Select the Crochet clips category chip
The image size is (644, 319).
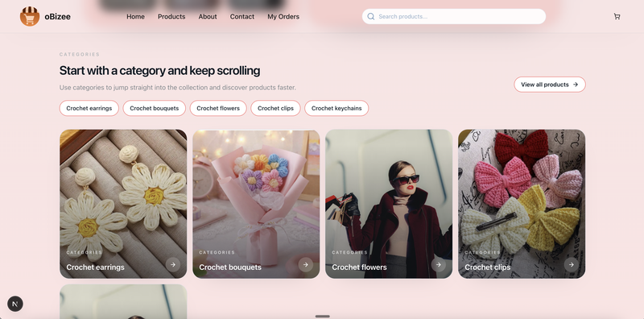coord(275,108)
